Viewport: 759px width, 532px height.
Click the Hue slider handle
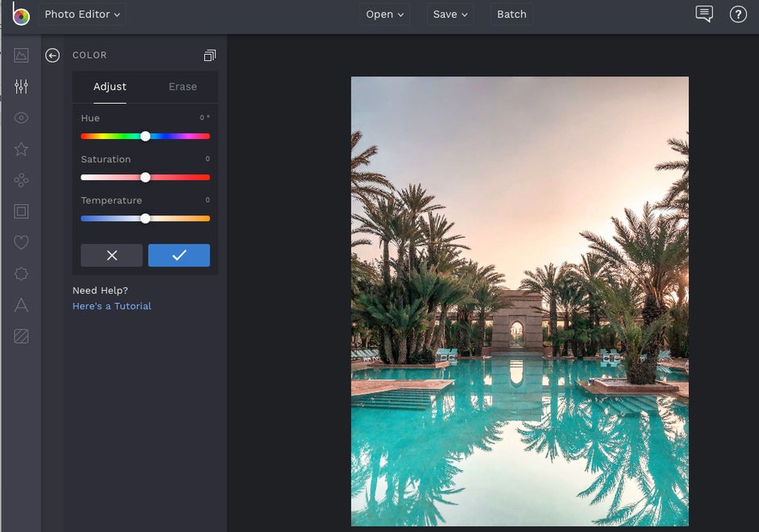pos(146,137)
